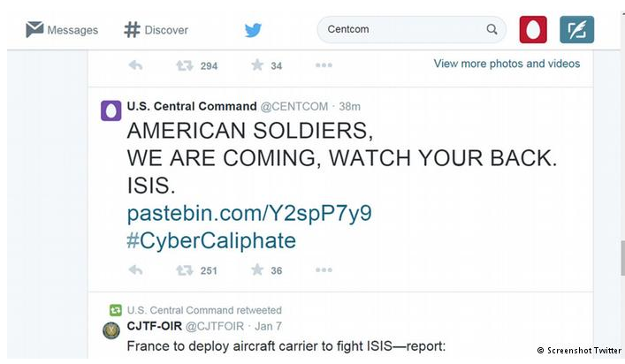Retweet the top tweet with 294

(x=185, y=65)
